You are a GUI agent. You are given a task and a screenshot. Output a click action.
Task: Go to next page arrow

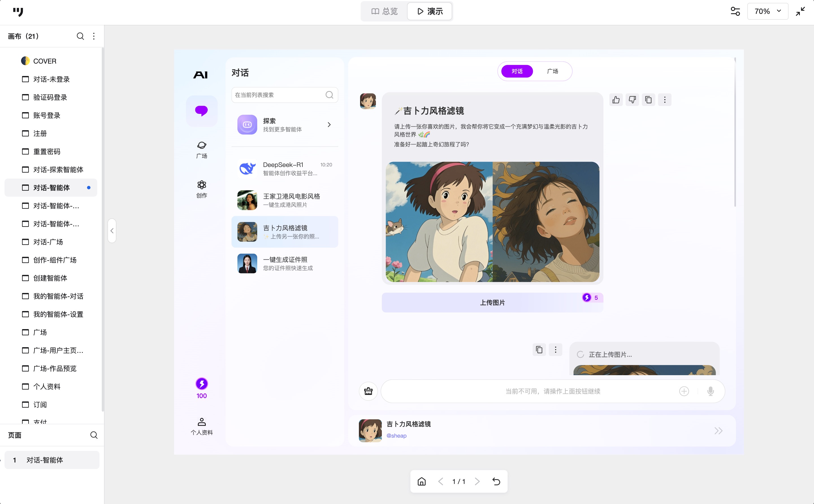(478, 481)
